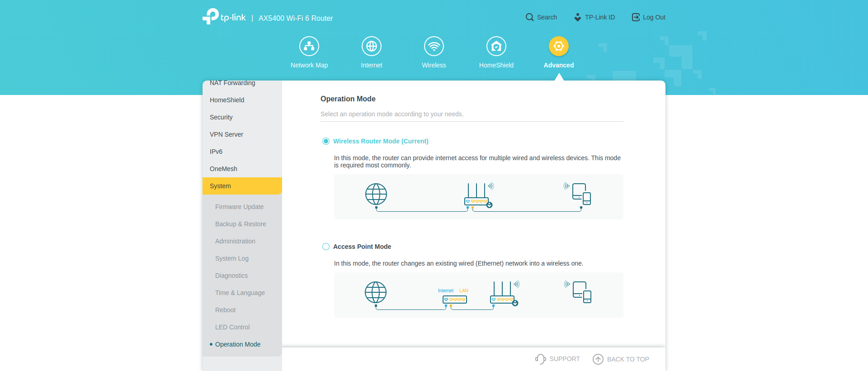This screenshot has height=371, width=868.
Task: Open the Wireless Wi-Fi icon
Action: coord(434,46)
